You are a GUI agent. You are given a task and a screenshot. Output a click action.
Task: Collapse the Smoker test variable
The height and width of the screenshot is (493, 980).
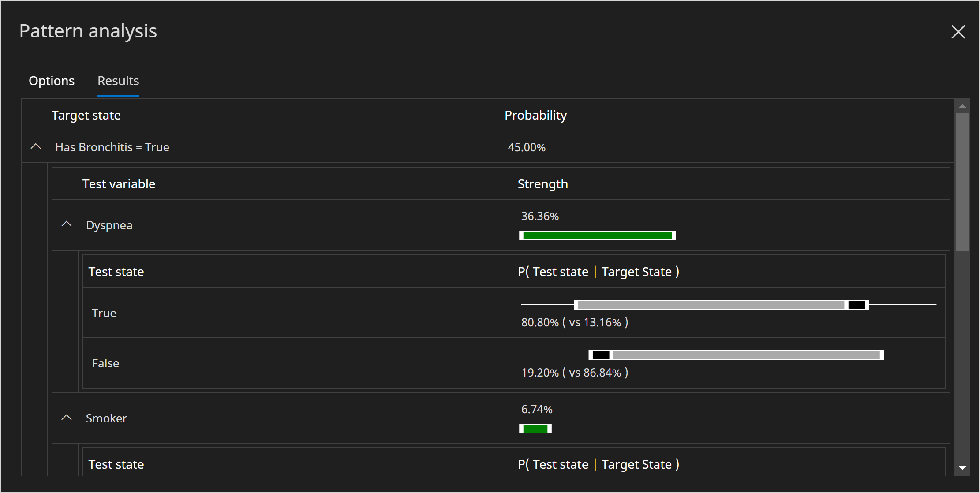[x=67, y=417]
